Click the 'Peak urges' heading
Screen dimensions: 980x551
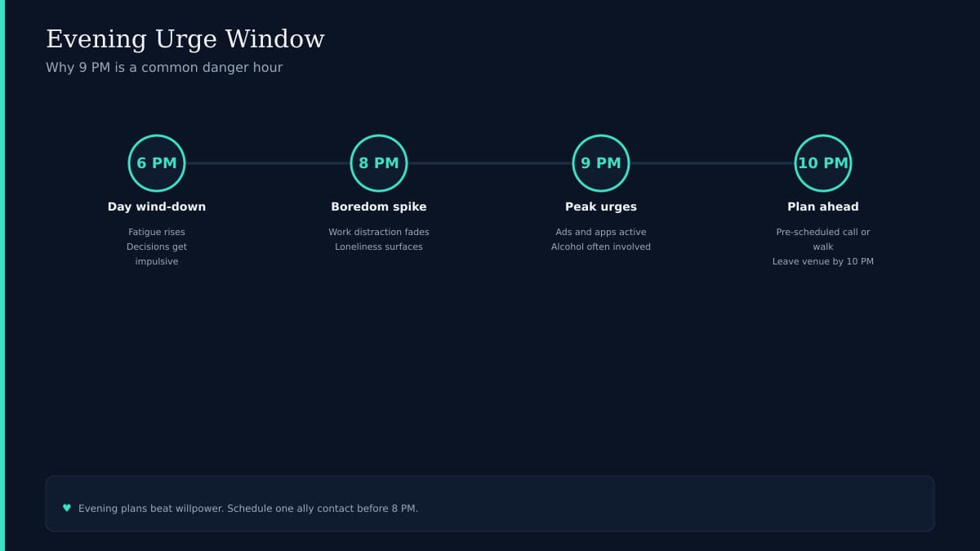[601, 207]
